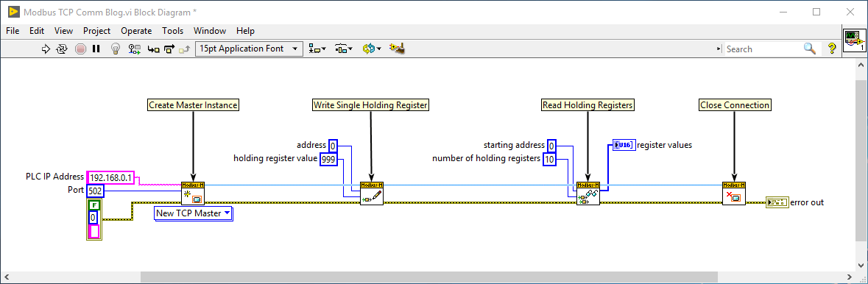Click the 'error out' text label
868x284 pixels.
point(807,202)
